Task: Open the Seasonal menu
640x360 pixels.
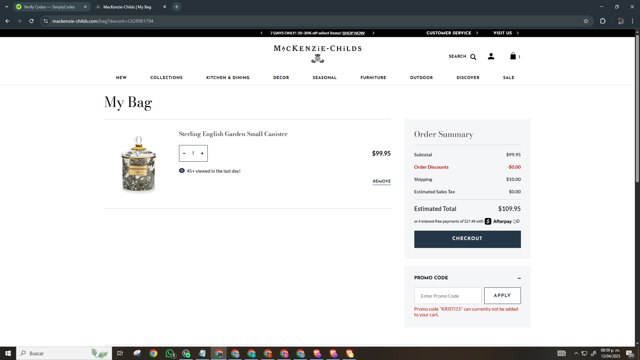Action: click(324, 78)
